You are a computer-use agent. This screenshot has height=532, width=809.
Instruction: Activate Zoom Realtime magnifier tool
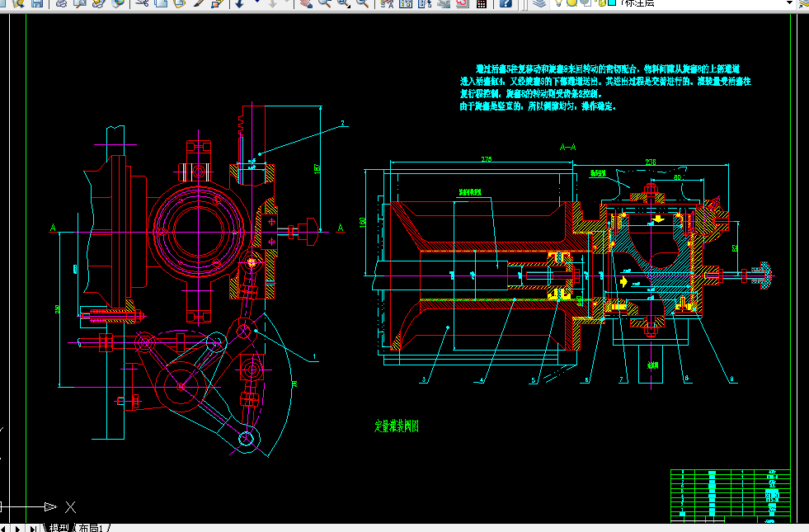(325, 3)
